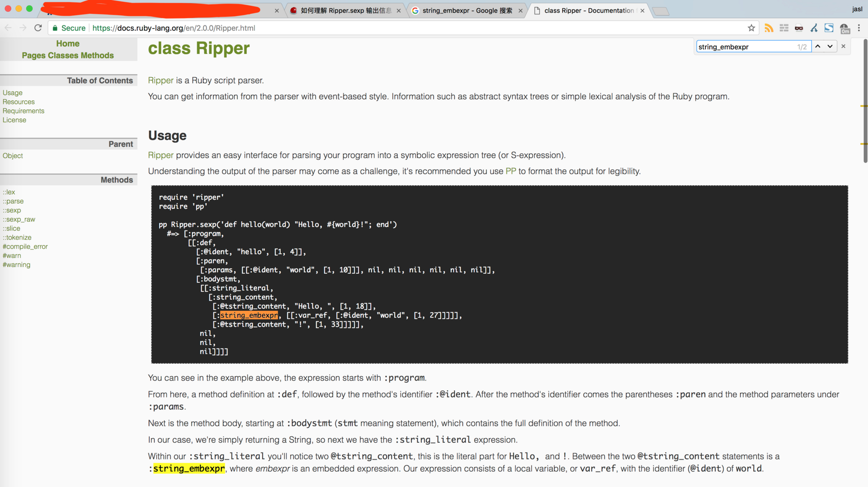868x487 pixels.
Task: Open the PP link in Usage paragraph
Action: click(511, 171)
